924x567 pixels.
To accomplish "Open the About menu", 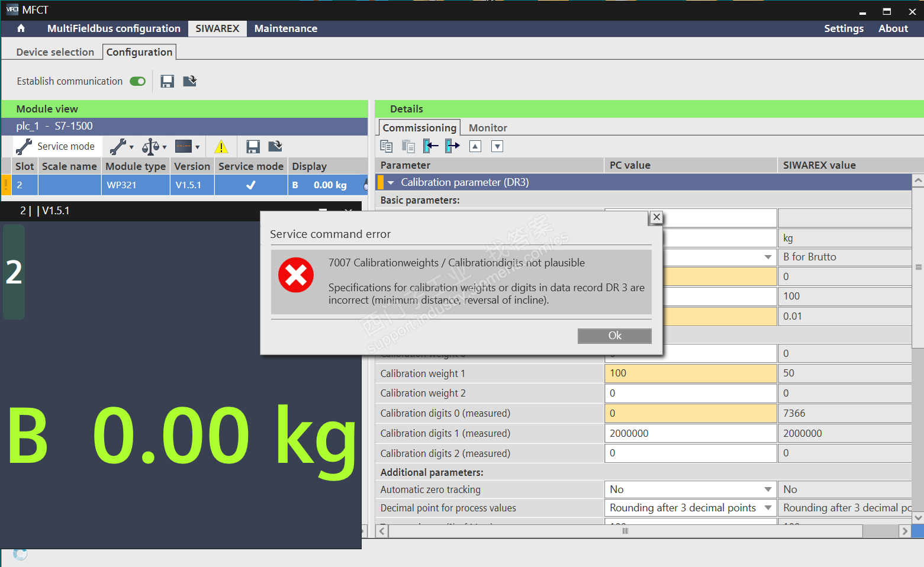I will pos(893,28).
